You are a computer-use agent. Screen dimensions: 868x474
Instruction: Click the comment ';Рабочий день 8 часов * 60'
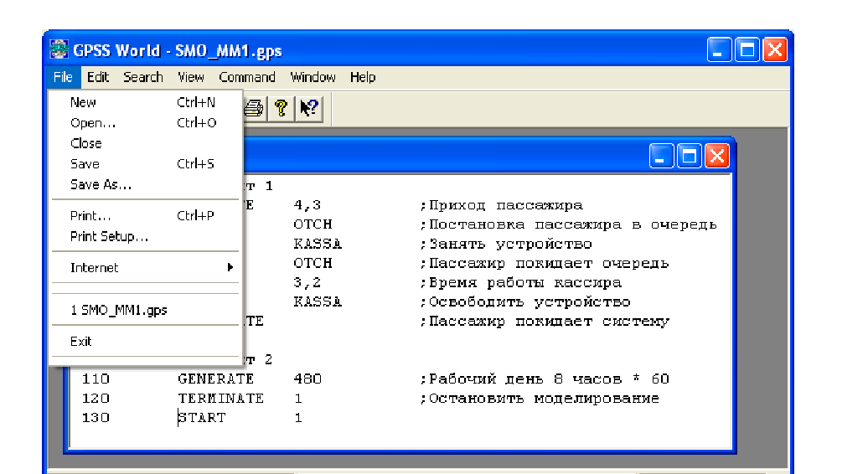coord(545,379)
